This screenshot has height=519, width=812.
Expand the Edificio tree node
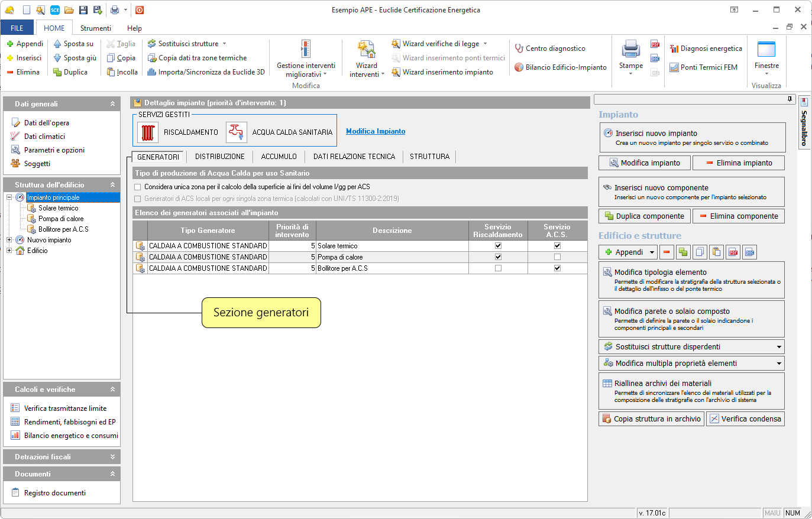[9, 251]
